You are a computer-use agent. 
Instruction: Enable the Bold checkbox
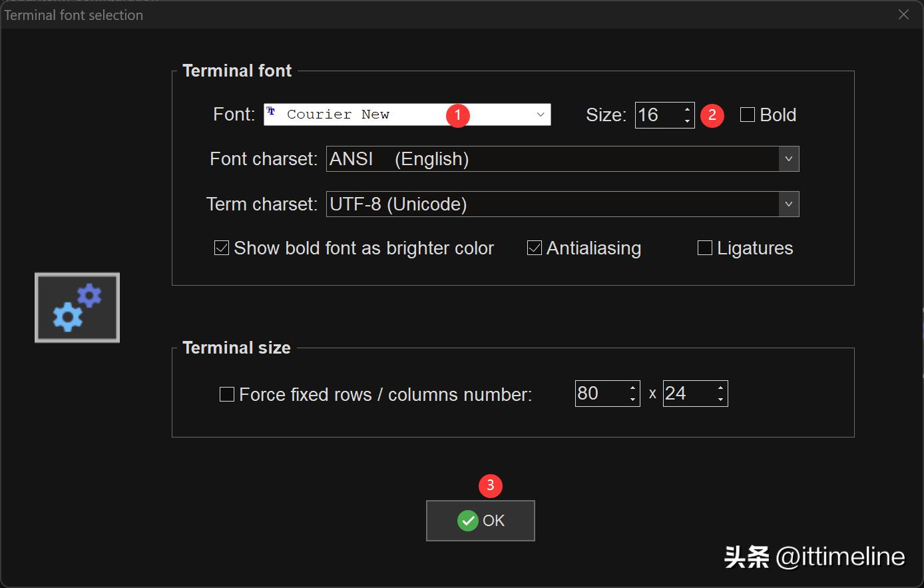748,115
